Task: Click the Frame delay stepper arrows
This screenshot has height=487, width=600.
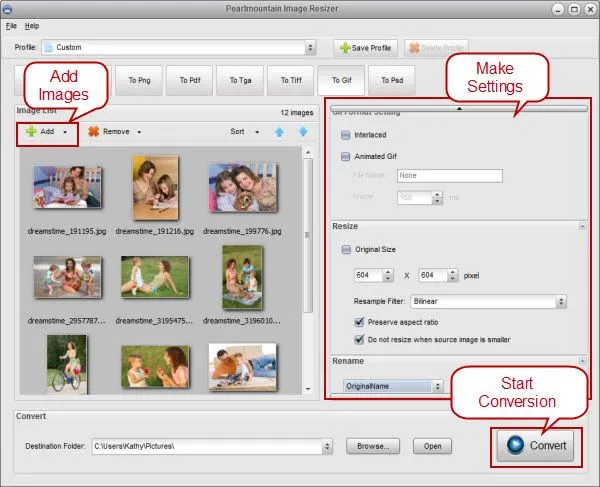Action: 437,198
